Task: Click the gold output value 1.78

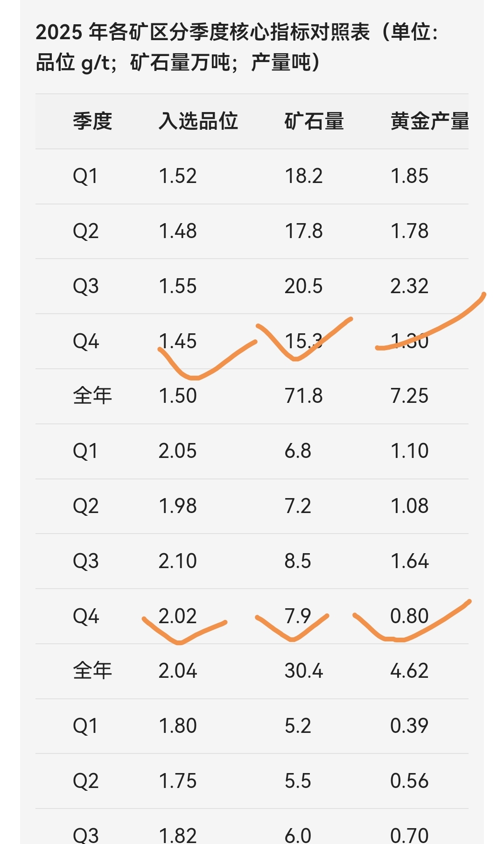Action: point(409,231)
